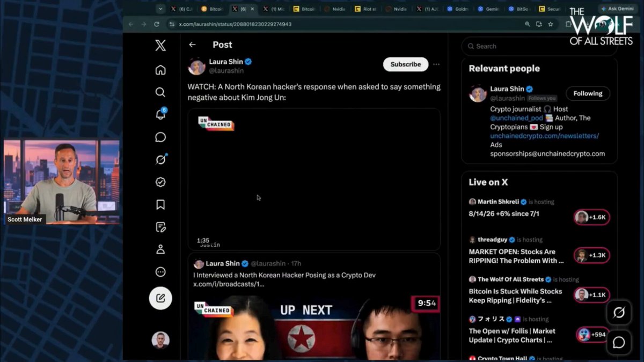The image size is (644, 362).
Task: Open the three-dot menu on Laura Shin's post
Action: tap(436, 64)
